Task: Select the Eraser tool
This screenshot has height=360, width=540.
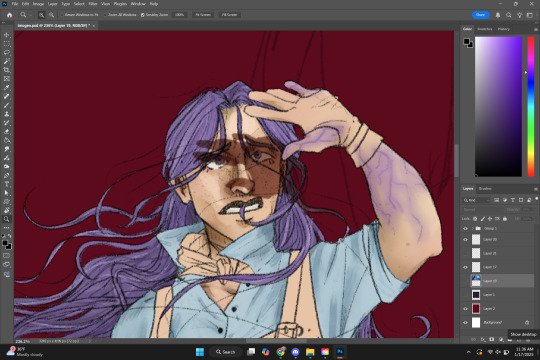Action: (x=7, y=132)
